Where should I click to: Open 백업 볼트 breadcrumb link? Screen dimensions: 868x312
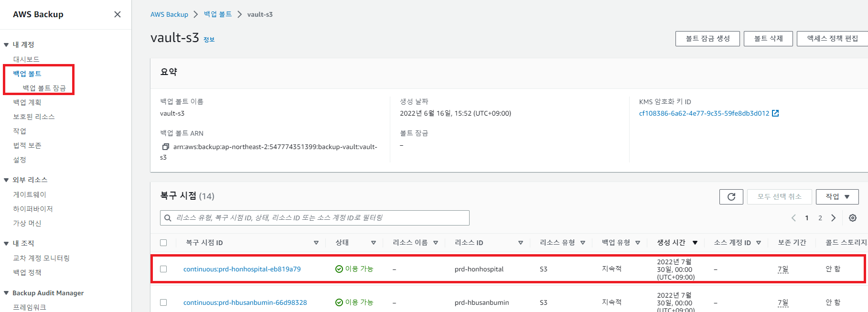click(218, 14)
